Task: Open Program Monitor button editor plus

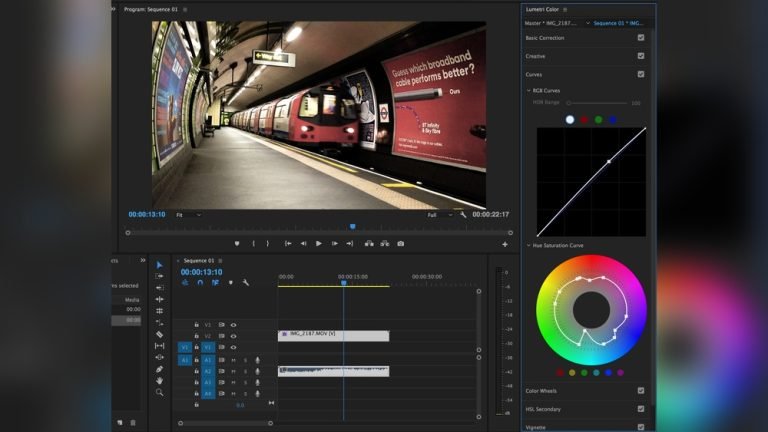Action: (505, 244)
